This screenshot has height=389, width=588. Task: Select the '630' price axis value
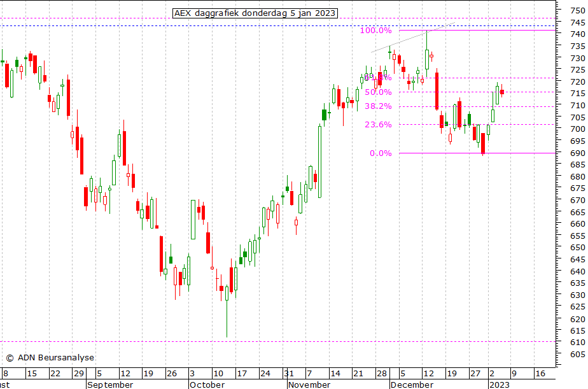point(578,295)
